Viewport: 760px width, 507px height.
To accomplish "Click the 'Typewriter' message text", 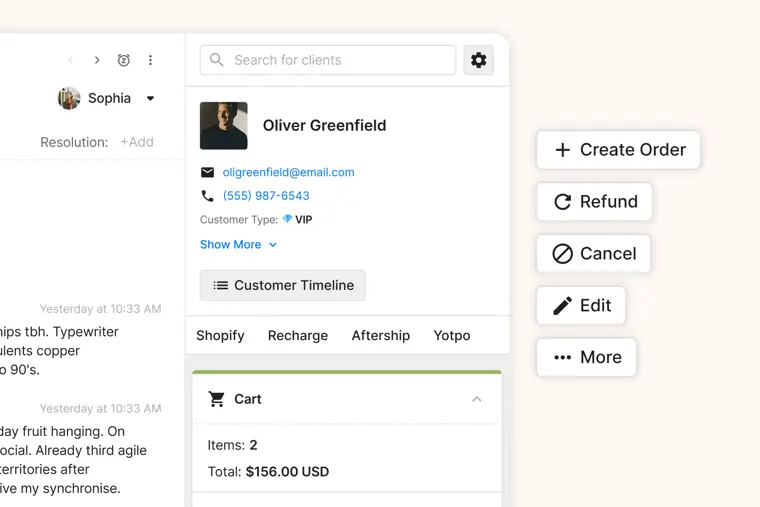I will [85, 332].
